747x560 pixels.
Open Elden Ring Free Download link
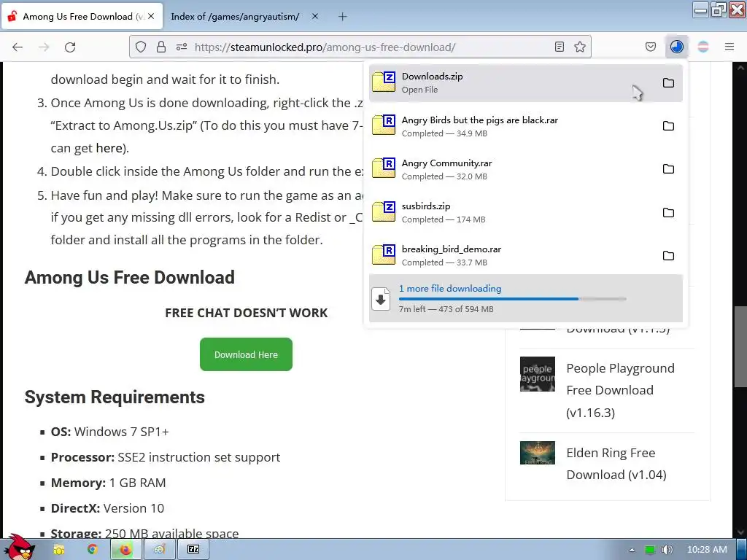click(x=616, y=463)
